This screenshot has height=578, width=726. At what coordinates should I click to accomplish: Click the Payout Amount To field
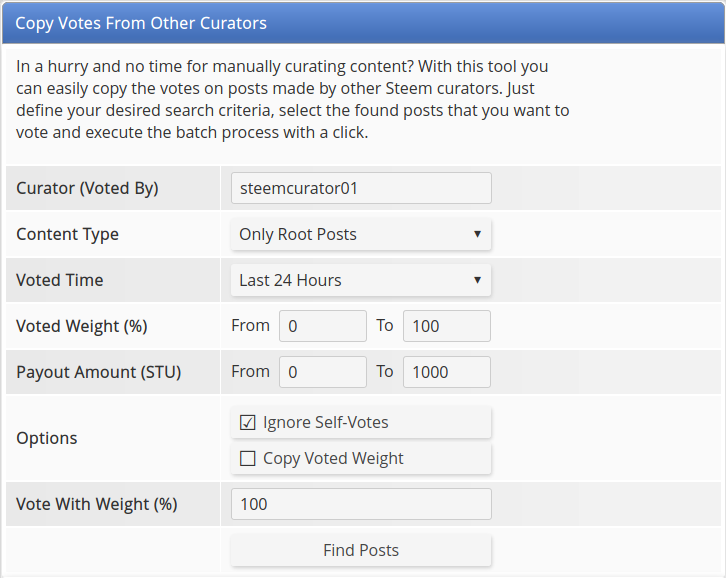click(x=446, y=372)
